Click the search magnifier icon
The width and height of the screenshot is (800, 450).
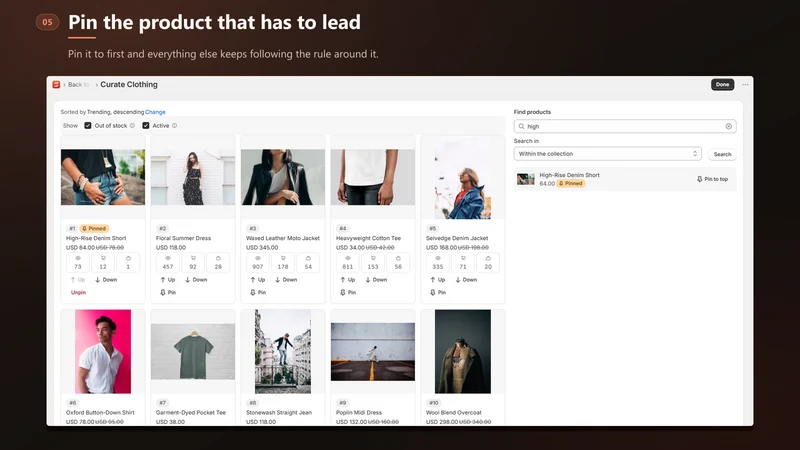521,126
